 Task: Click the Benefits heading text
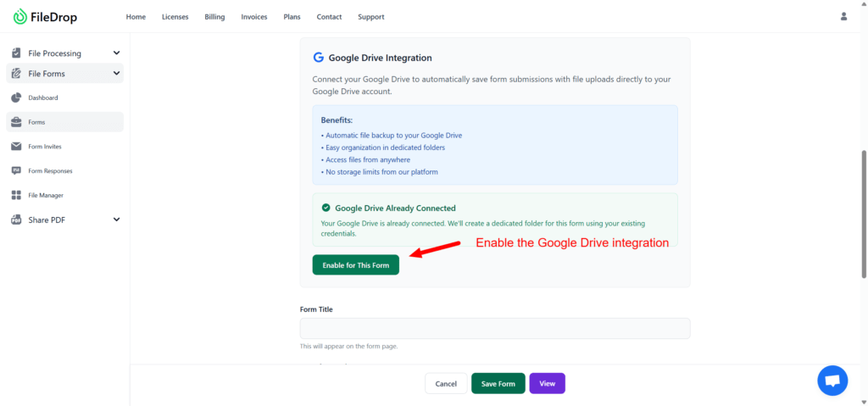point(337,120)
